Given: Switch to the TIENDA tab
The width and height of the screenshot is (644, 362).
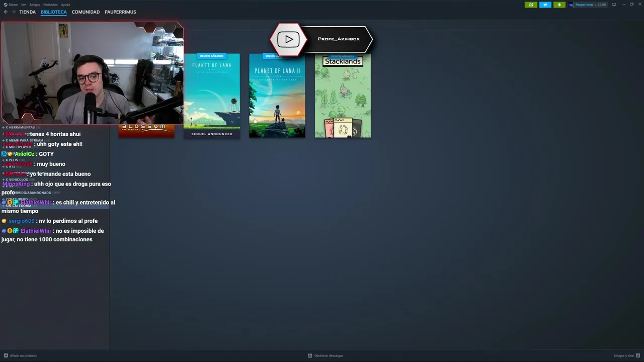Looking at the screenshot, I should point(27,12).
